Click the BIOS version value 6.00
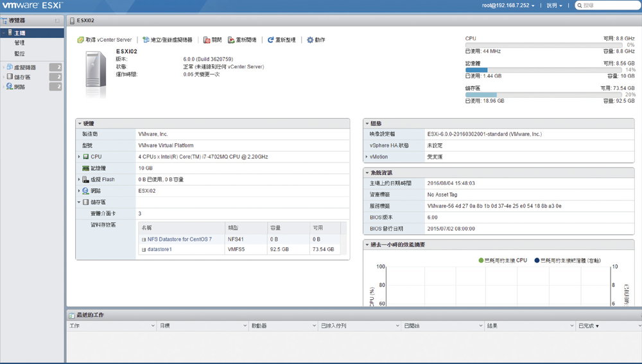Image resolution: width=642 pixels, height=364 pixels. click(x=432, y=218)
